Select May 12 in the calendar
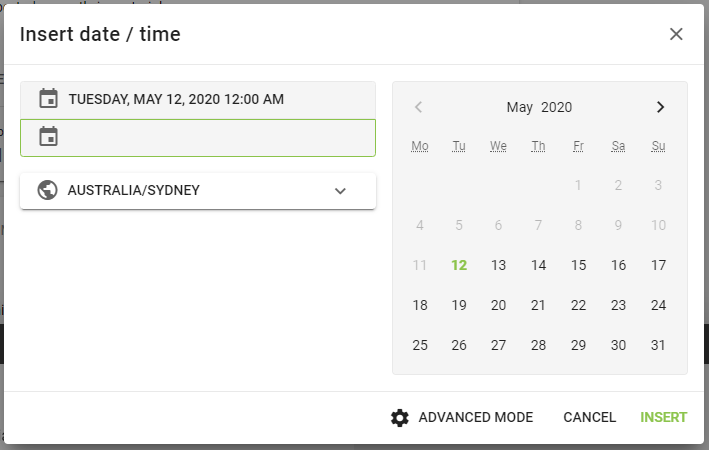Image resolution: width=709 pixels, height=450 pixels. (x=459, y=265)
